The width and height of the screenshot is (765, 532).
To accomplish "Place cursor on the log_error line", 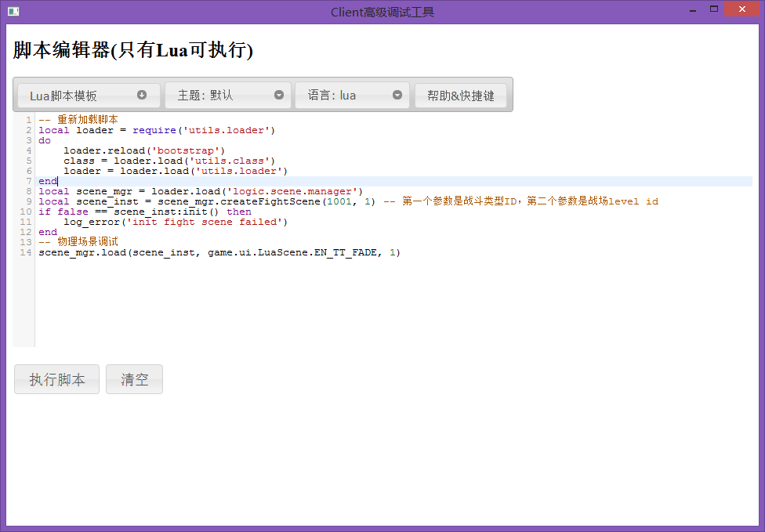I will (x=176, y=222).
